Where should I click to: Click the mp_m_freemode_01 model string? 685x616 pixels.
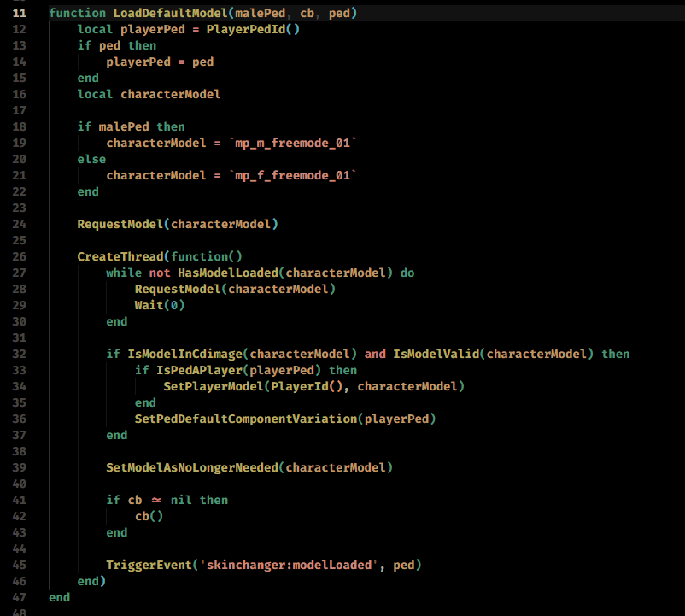click(x=294, y=143)
